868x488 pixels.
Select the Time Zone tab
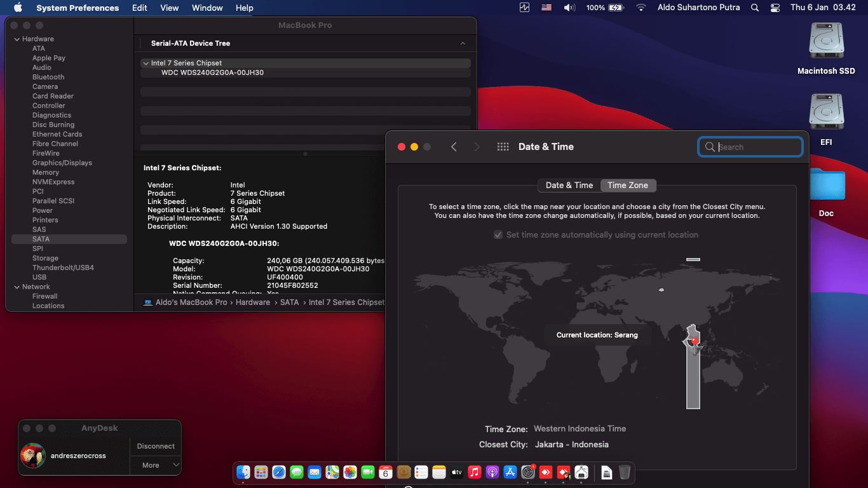click(628, 186)
